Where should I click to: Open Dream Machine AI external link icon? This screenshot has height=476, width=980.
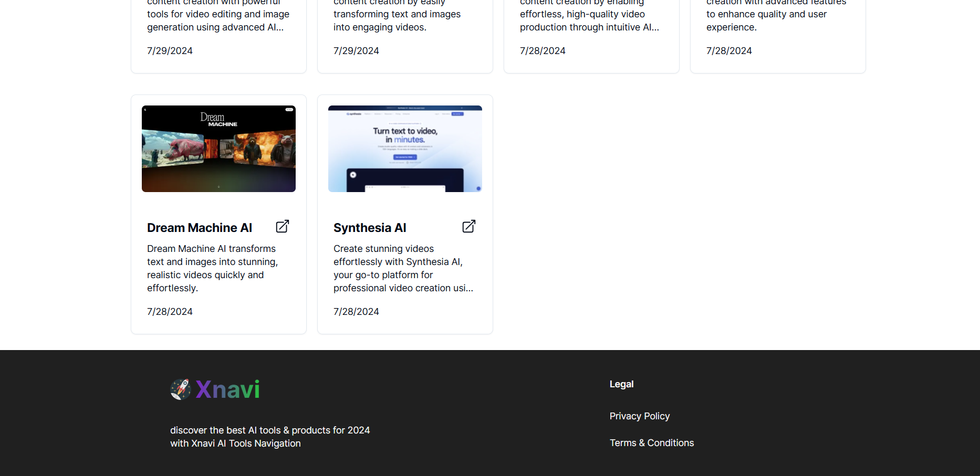point(283,226)
